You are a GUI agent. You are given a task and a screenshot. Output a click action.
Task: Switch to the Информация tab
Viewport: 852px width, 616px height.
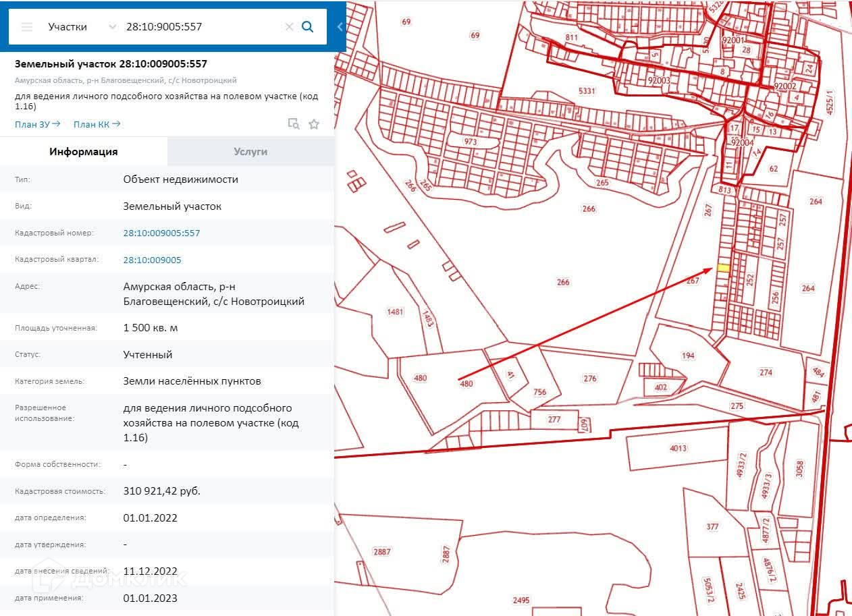coord(84,152)
